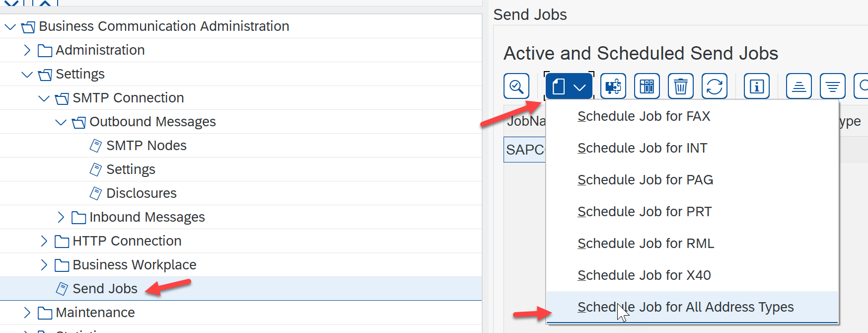This screenshot has width=868, height=333.
Task: Click the document icon beside Send Jobs
Action: click(62, 289)
